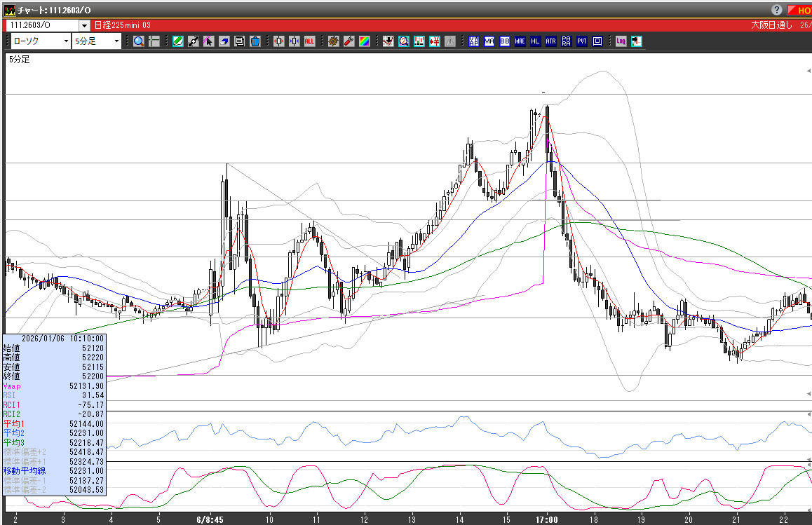
Task: Open the rainbow color settings icon
Action: tap(364, 41)
